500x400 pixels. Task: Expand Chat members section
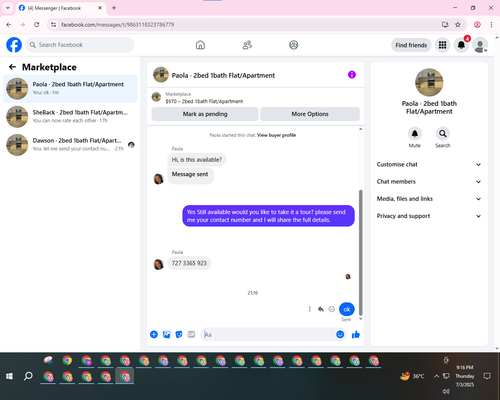pyautogui.click(x=429, y=182)
